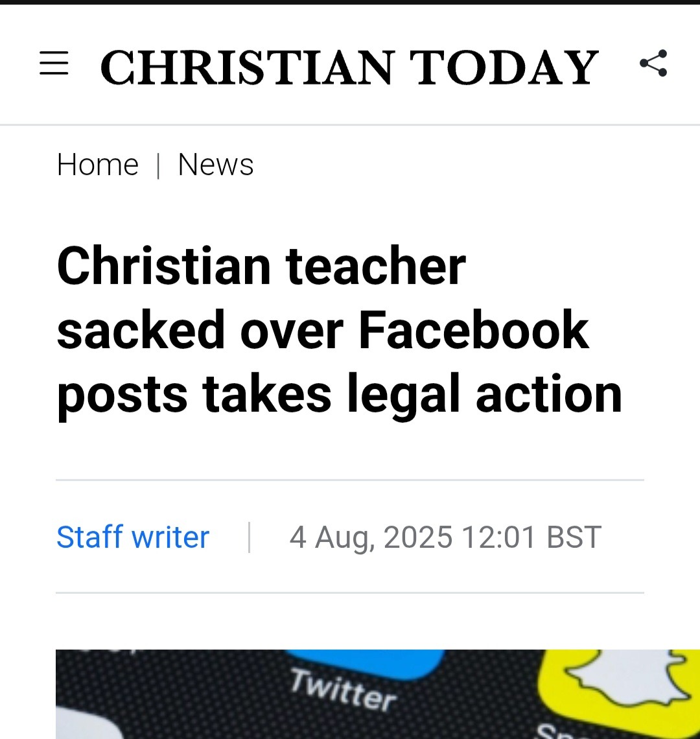Go to the Home breadcrumb
Screen dimensions: 700x739
[97, 165]
